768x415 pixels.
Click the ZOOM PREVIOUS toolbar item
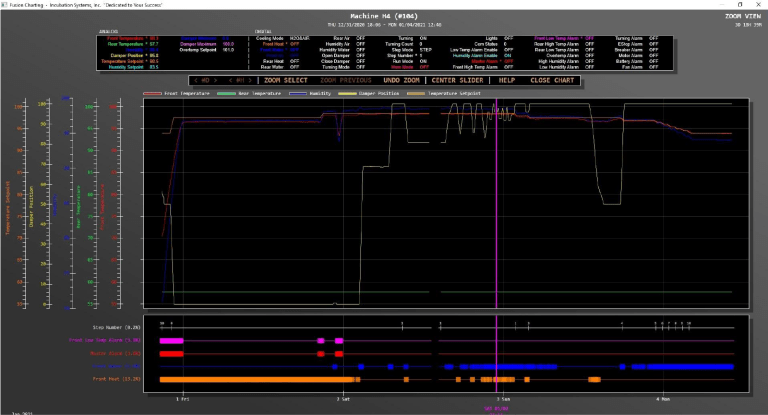347,80
